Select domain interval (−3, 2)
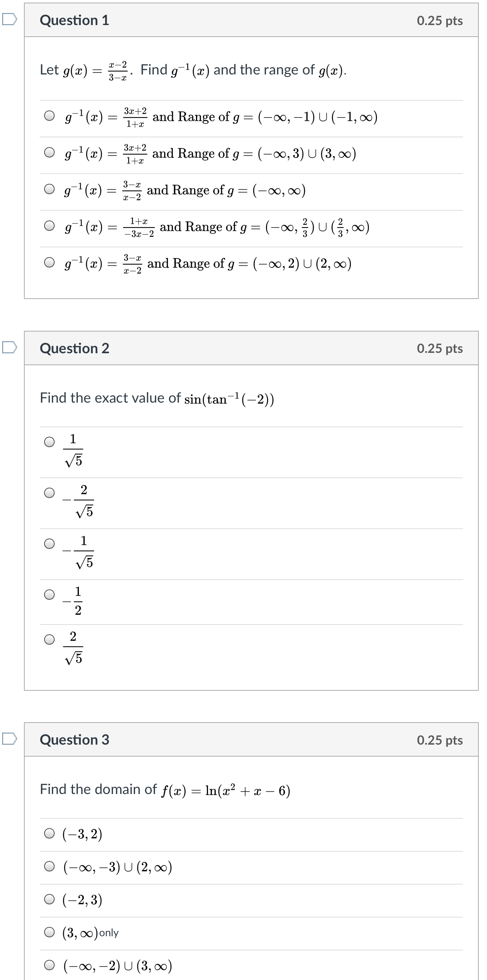 pos(49,834)
